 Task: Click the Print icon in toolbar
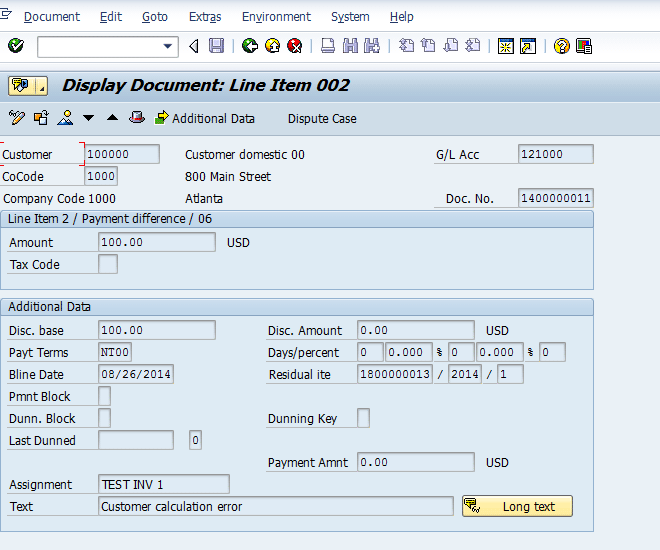[328, 46]
